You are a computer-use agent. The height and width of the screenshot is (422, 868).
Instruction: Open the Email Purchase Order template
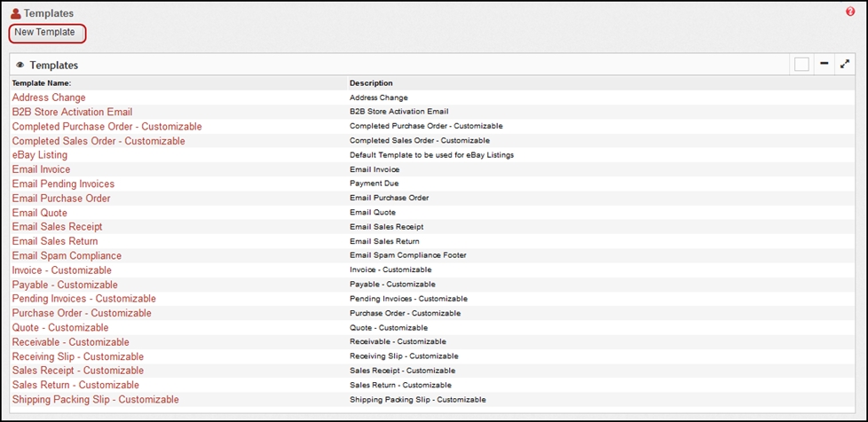tap(61, 198)
